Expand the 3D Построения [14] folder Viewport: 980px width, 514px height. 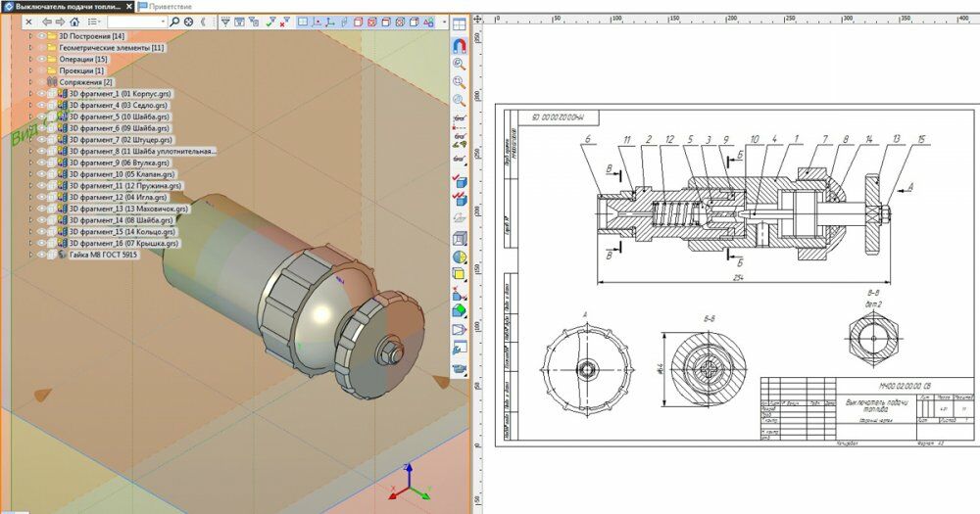pyautogui.click(x=30, y=36)
